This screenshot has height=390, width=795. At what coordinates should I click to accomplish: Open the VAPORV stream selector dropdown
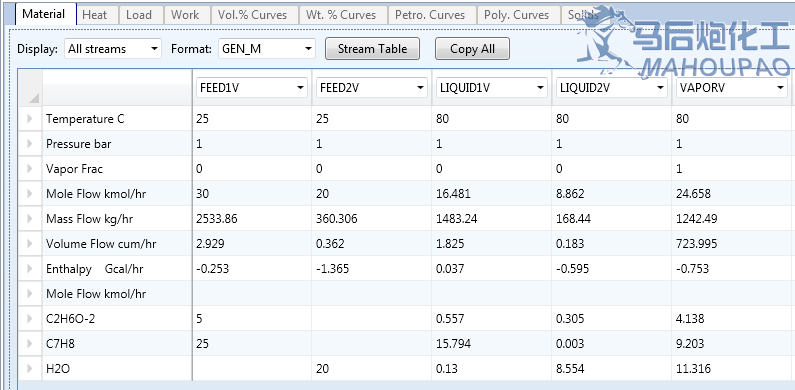pyautogui.click(x=732, y=88)
